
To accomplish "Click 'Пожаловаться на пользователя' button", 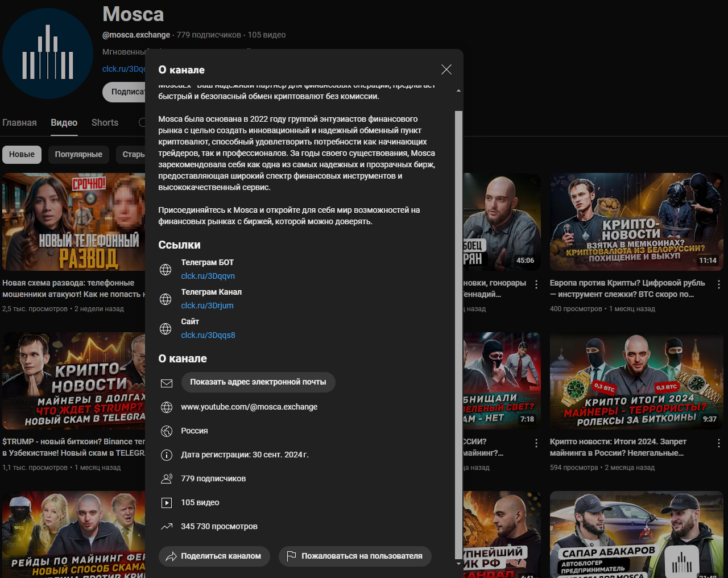I will click(355, 556).
